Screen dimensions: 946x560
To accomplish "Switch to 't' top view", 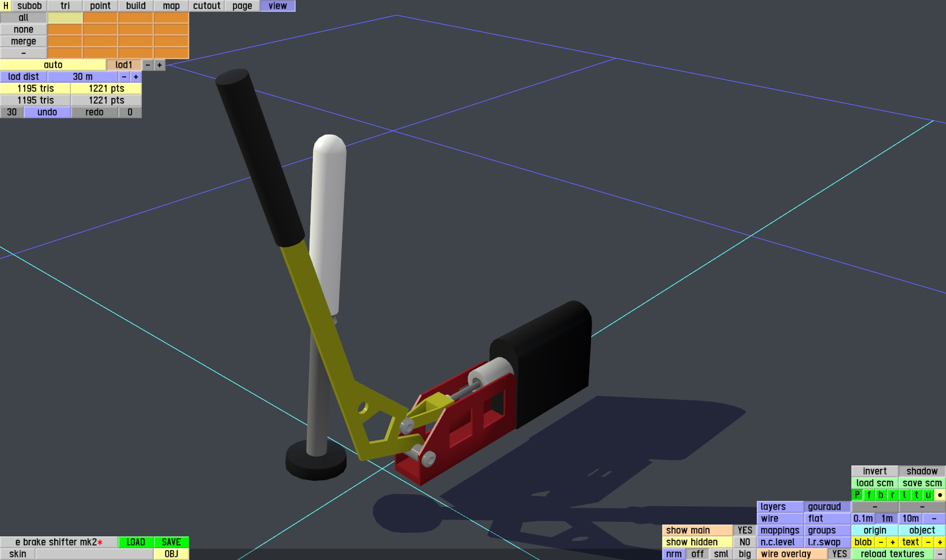I will 916,495.
